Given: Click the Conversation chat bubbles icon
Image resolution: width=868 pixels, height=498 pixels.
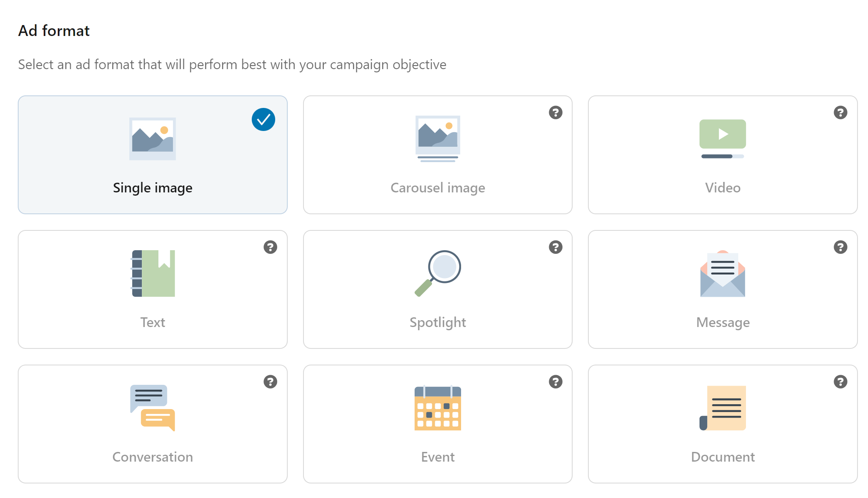Looking at the screenshot, I should (153, 407).
